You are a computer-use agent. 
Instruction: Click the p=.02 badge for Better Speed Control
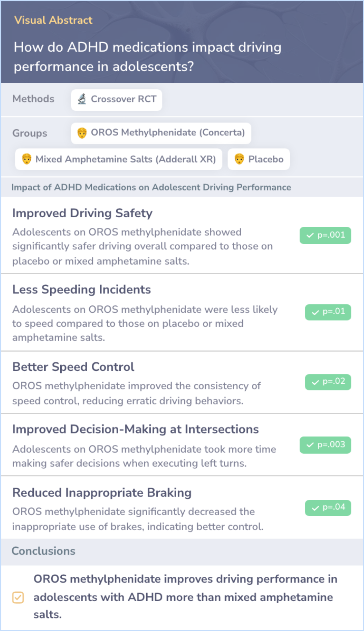tap(328, 382)
